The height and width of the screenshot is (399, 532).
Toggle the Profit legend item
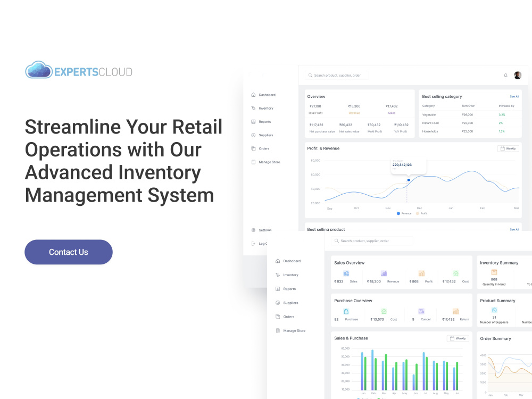coord(421,213)
